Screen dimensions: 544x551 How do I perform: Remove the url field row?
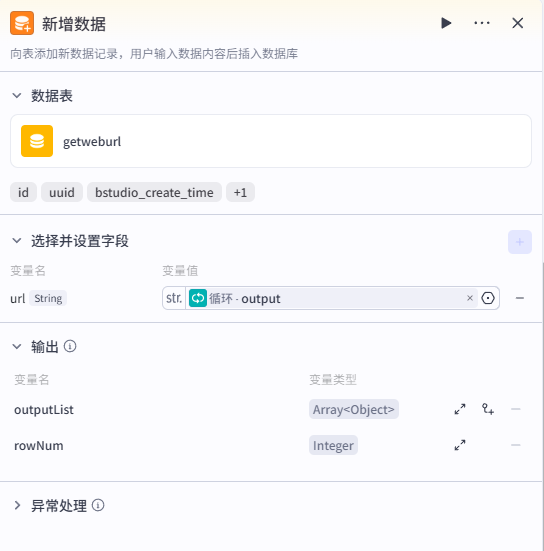pyautogui.click(x=520, y=298)
